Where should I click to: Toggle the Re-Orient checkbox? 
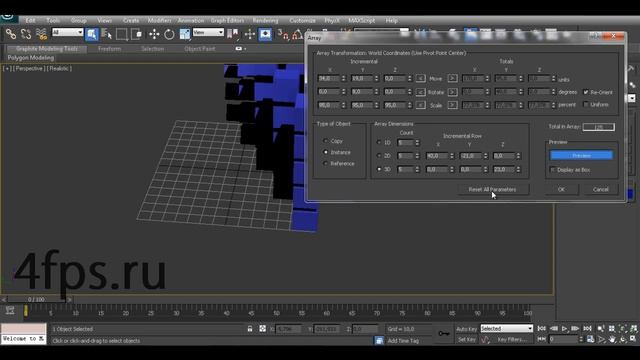tap(586, 92)
